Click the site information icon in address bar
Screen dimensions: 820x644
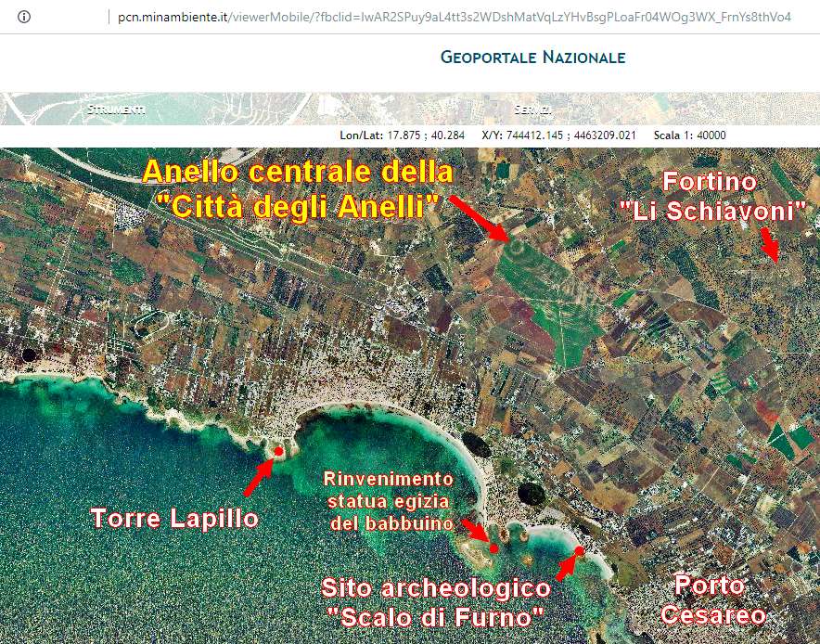coord(25,17)
